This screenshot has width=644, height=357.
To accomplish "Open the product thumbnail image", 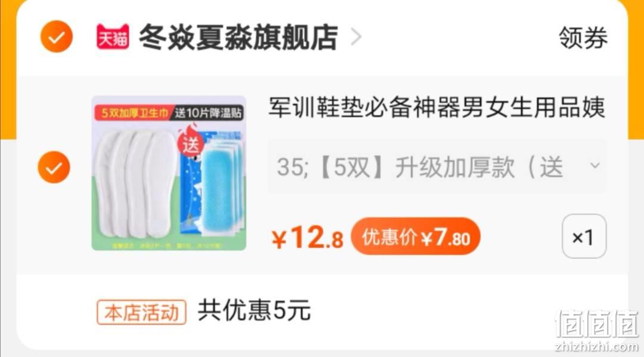I will [169, 173].
